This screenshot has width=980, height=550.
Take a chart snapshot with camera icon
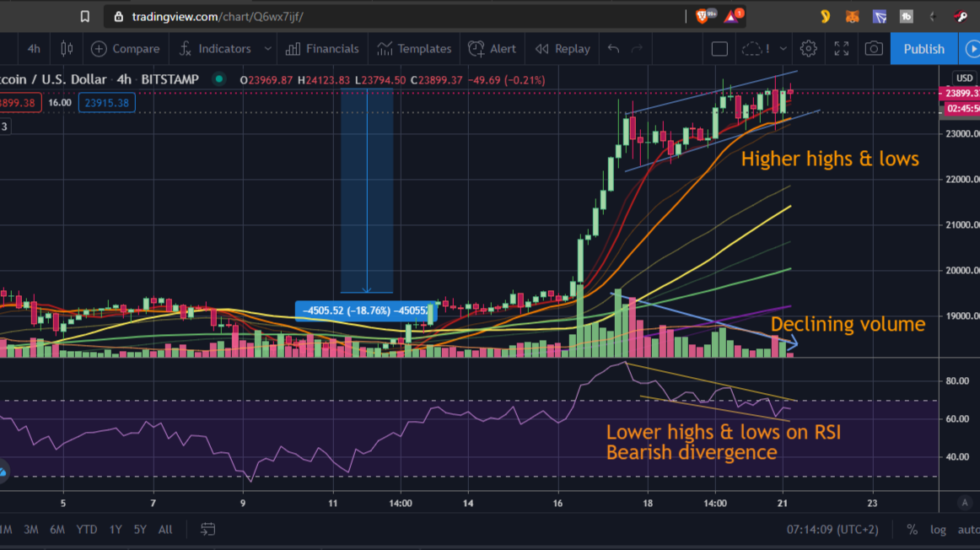874,49
